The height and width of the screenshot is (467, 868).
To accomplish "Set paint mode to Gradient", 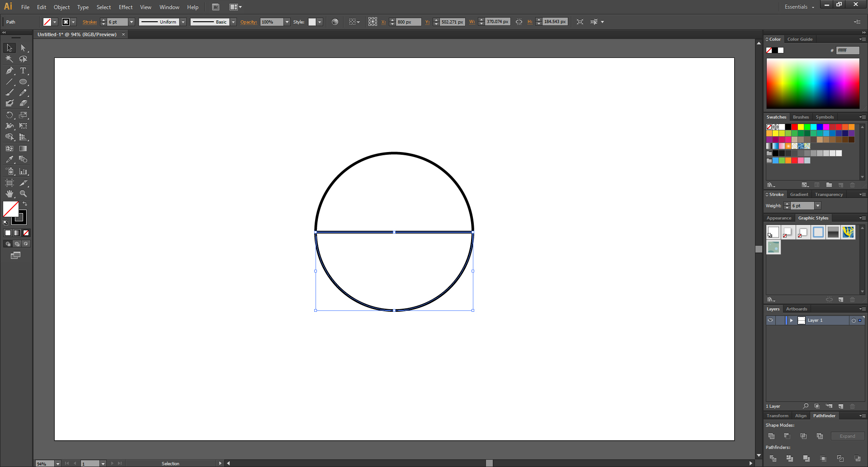I will coord(17,233).
